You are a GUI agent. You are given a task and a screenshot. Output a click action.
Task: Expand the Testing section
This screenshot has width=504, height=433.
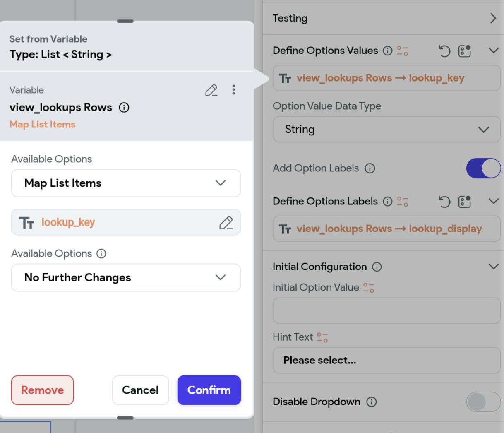pos(492,18)
